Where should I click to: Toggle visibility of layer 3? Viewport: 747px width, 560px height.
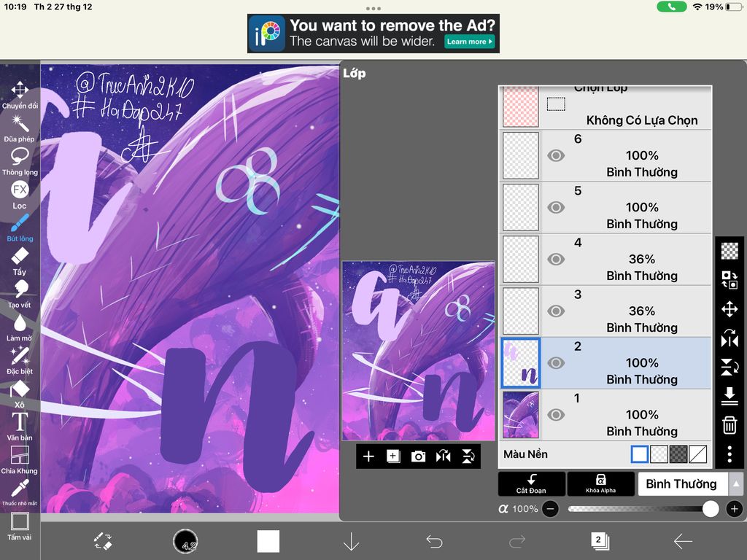click(x=556, y=311)
